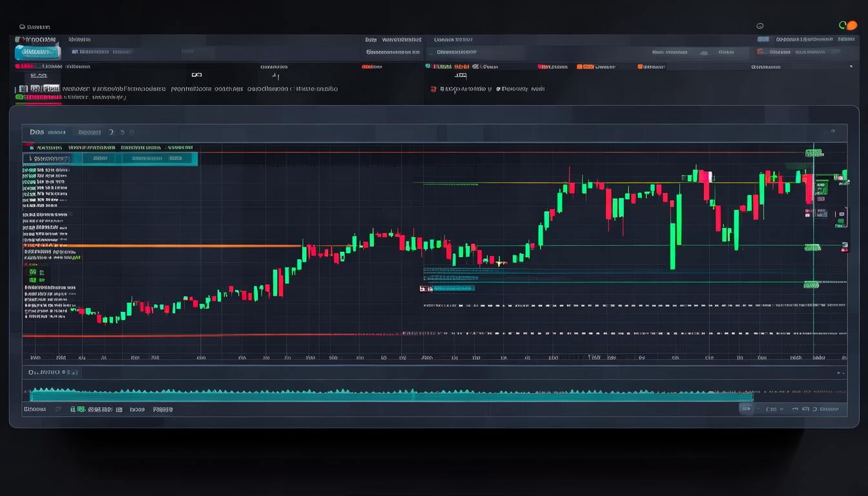
Task: Click the camera snapshot icon near bottom right
Action: tap(805, 409)
